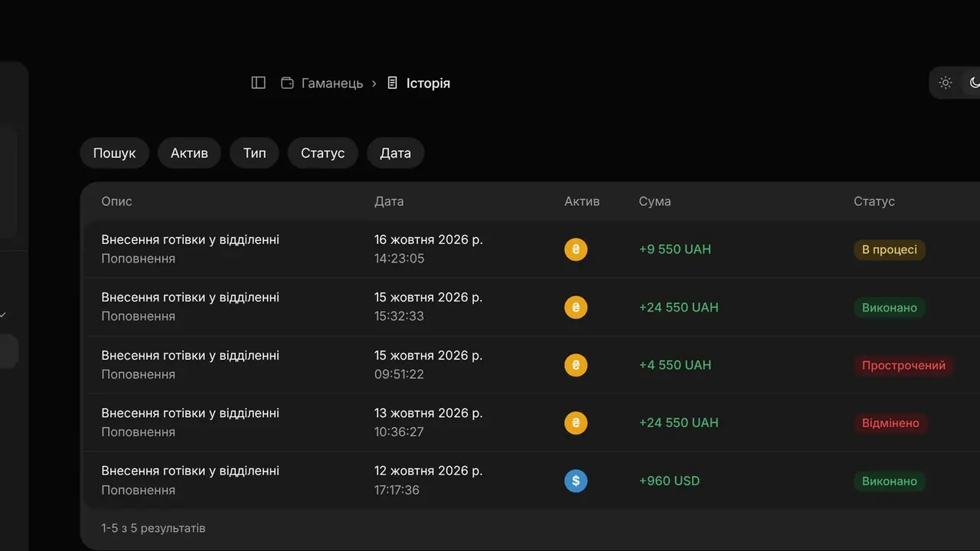
Task: Open the Пошук search filter
Action: coord(115,153)
